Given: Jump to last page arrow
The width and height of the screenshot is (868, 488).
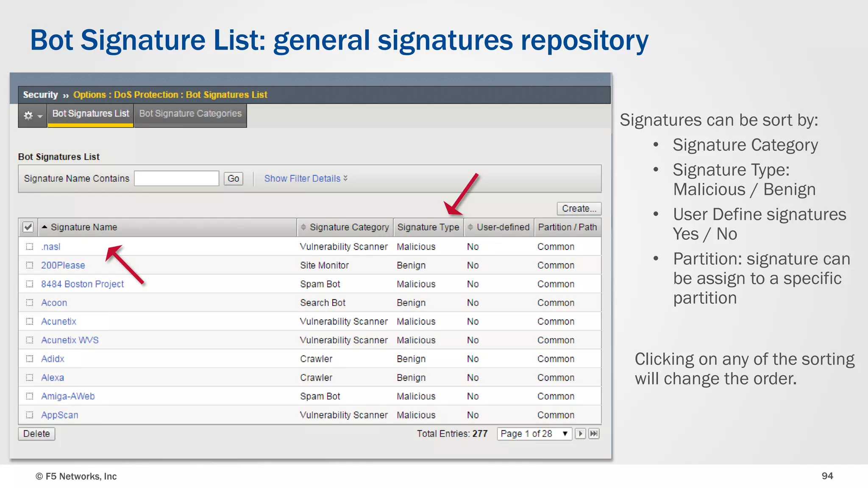Looking at the screenshot, I should (594, 434).
